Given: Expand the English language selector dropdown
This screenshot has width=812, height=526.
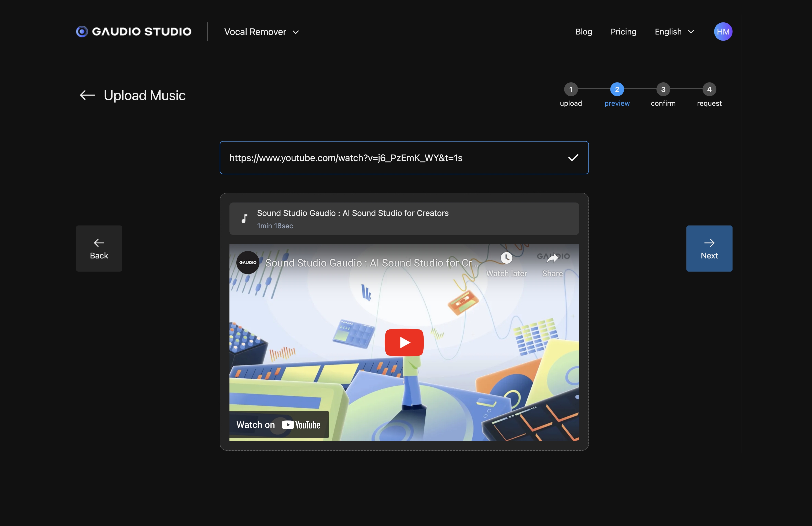Looking at the screenshot, I should tap(675, 31).
